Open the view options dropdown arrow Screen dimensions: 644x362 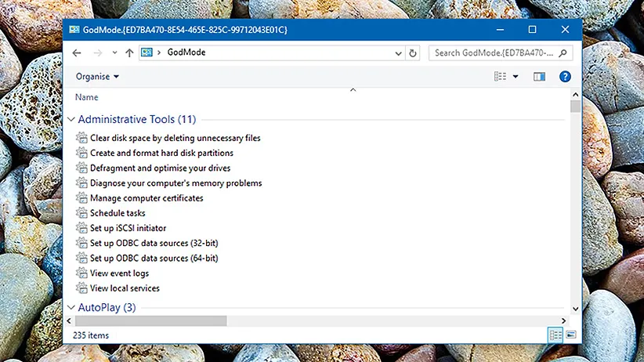coord(516,77)
